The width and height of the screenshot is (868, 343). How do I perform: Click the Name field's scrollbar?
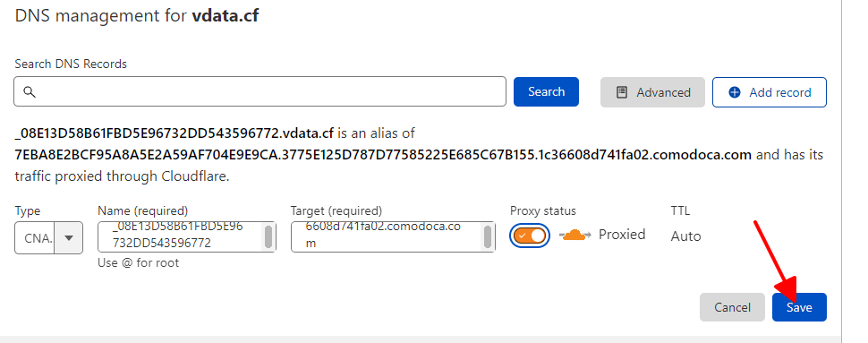tap(268, 237)
